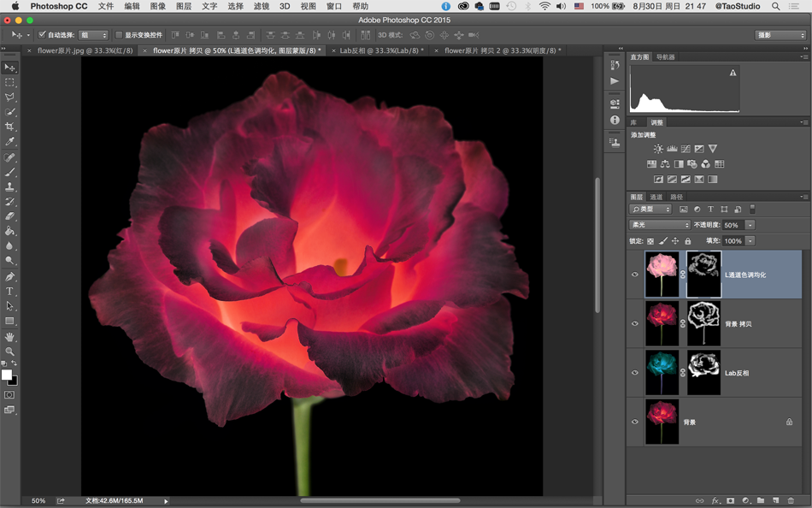This screenshot has height=508, width=812.
Task: Open layer fx styles menu
Action: pos(715,501)
